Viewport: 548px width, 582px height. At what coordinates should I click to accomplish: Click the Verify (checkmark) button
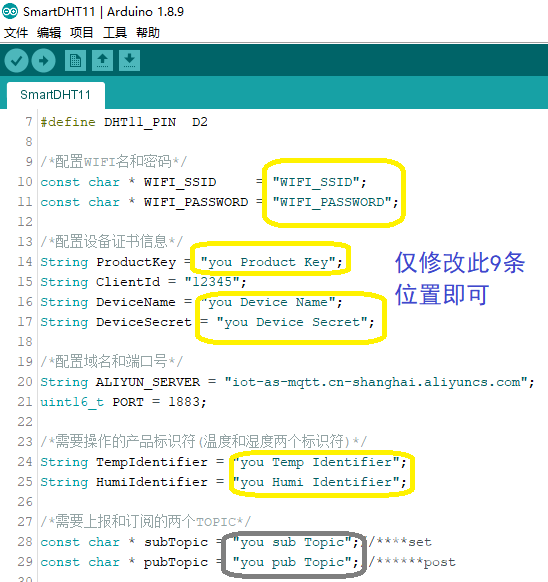(16, 61)
